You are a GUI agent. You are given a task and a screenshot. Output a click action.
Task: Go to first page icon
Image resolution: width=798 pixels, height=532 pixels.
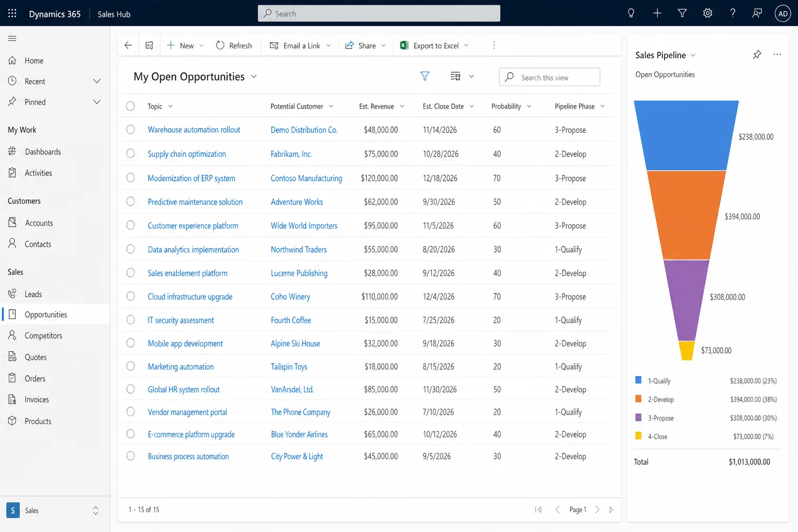click(x=538, y=510)
